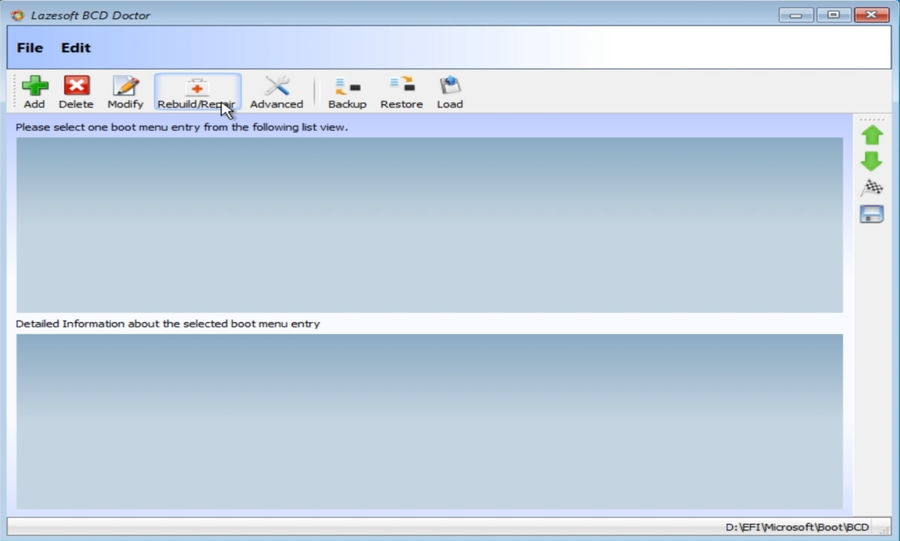The height and width of the screenshot is (541, 900).
Task: Click the Load BCD file icon
Action: click(x=449, y=91)
